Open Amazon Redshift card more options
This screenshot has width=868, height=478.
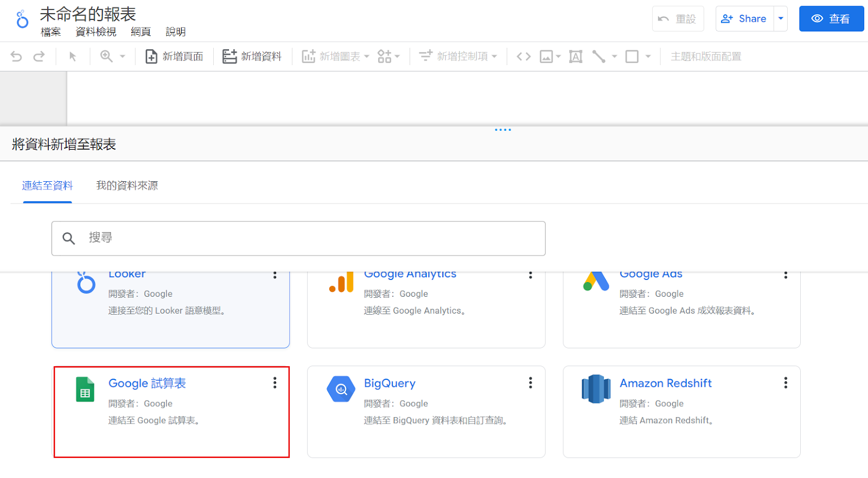pos(786,383)
